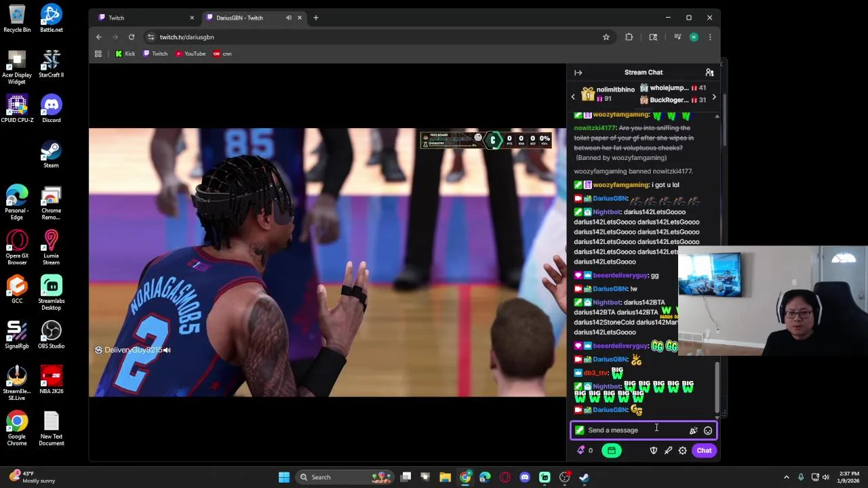Open volume control in system tray
Viewport: 868px width, 488px height.
click(x=827, y=477)
